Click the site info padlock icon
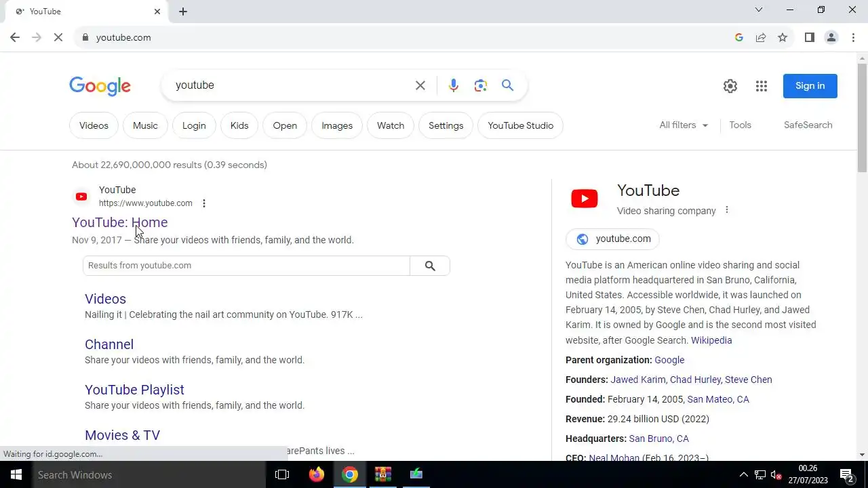The width and height of the screenshot is (868, 488). [85, 37]
